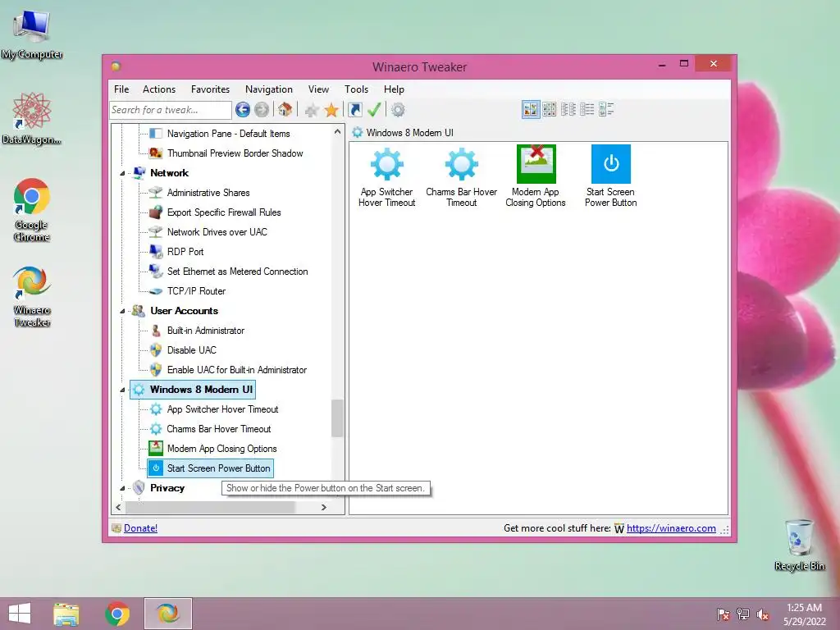
Task: Open settings with the toolbar gear icon
Action: point(398,110)
